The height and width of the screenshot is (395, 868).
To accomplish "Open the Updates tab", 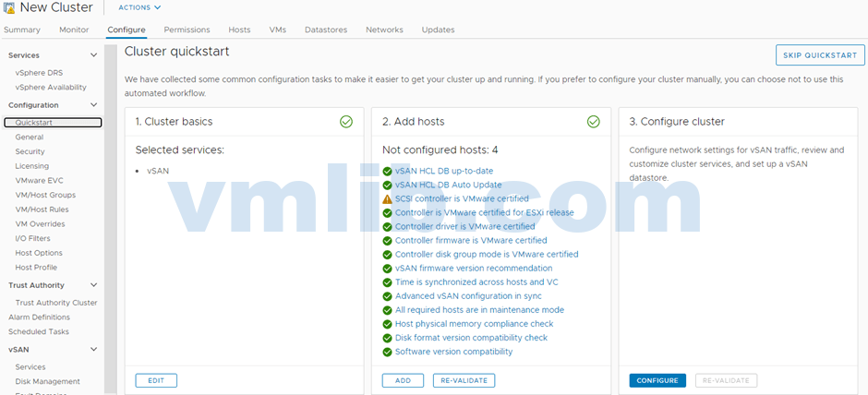I will tap(439, 30).
